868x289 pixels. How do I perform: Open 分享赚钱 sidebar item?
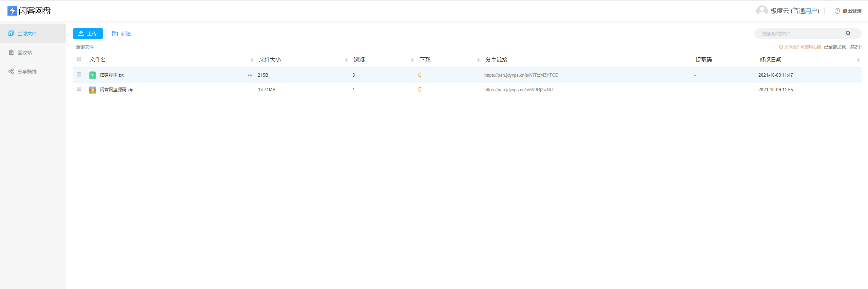[x=27, y=72]
